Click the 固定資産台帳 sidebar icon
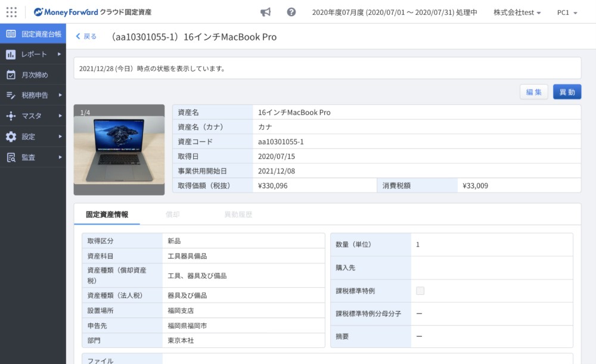596x364 pixels. pos(11,34)
